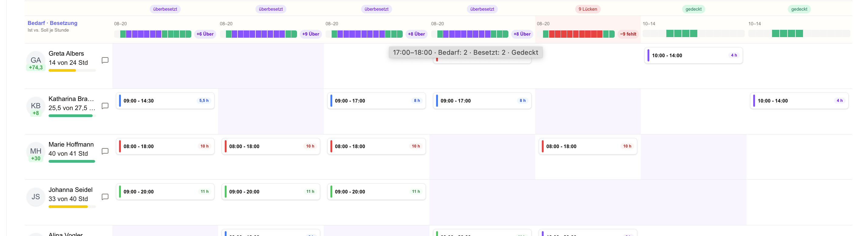Open Katharina 10:00 - 14:00 shift
Viewport: 868px width, 236px height.
click(x=799, y=101)
